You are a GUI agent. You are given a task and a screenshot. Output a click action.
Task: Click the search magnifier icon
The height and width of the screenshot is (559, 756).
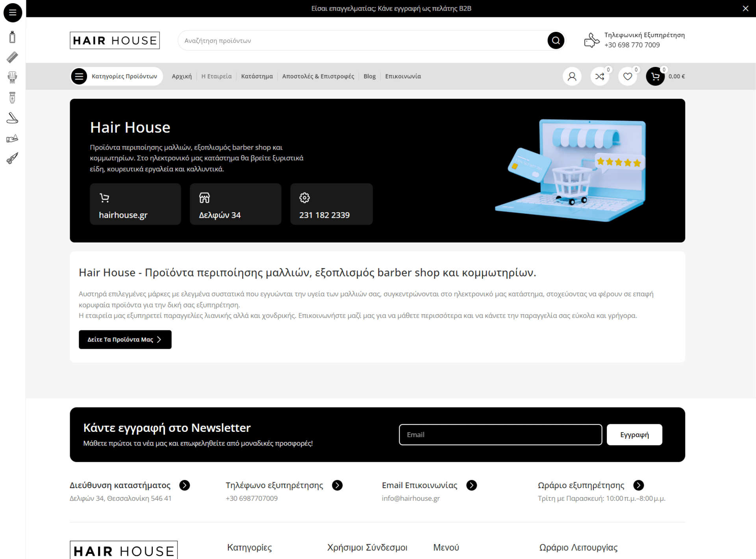point(556,40)
